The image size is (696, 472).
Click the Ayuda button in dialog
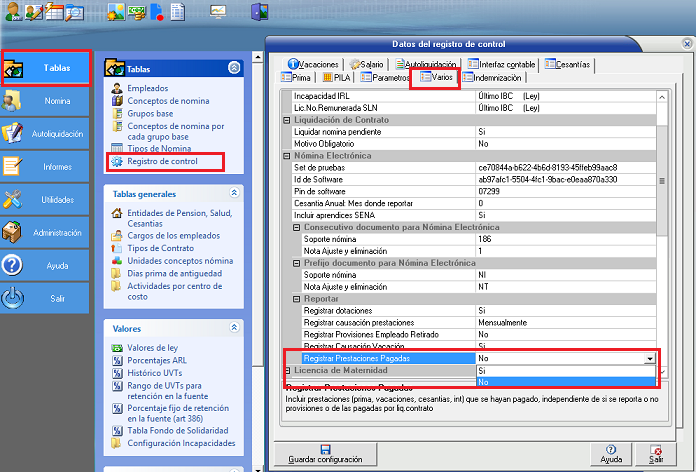click(610, 454)
